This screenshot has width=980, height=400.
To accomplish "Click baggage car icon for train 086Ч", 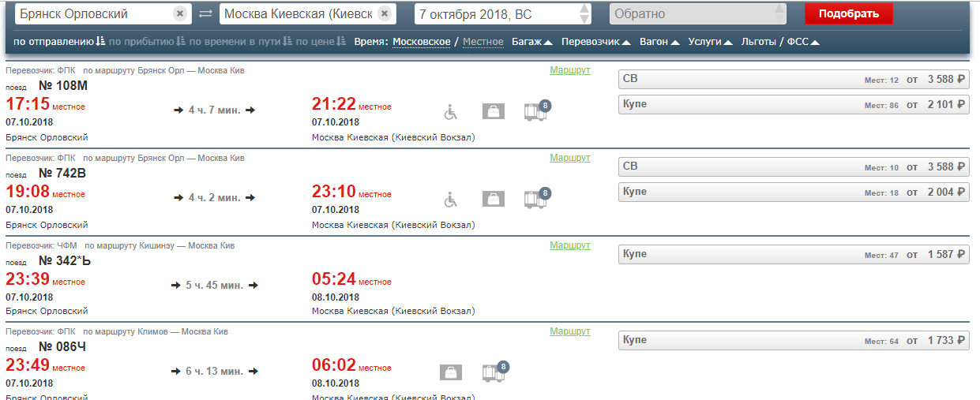I will click(494, 372).
